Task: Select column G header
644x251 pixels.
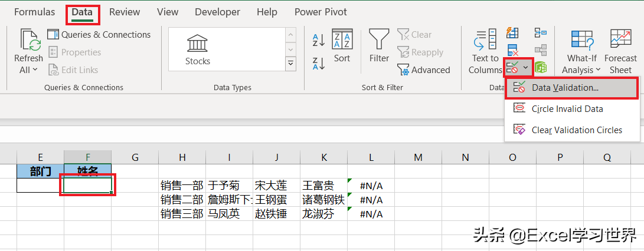Action: [135, 157]
